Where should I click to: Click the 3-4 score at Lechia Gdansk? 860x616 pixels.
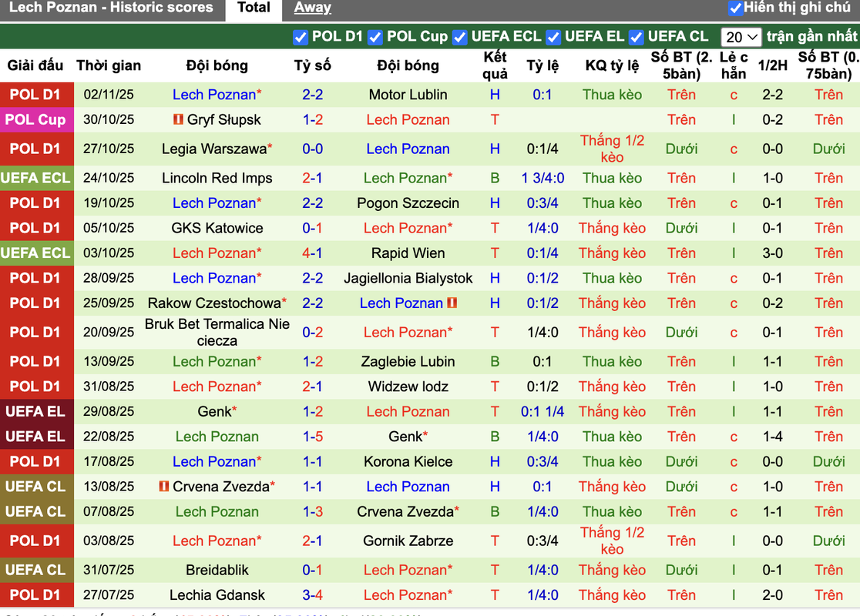tap(313, 595)
